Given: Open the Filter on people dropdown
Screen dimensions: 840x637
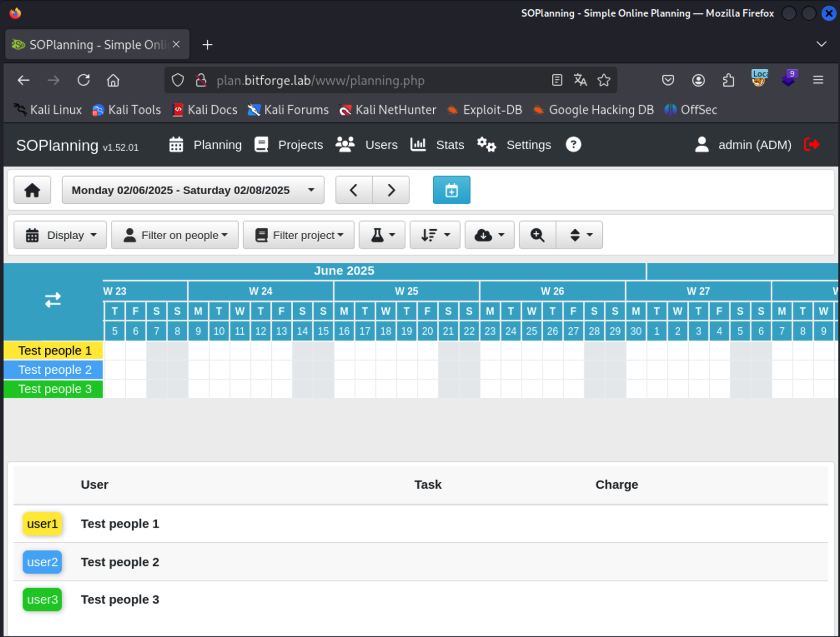Looking at the screenshot, I should (x=175, y=235).
